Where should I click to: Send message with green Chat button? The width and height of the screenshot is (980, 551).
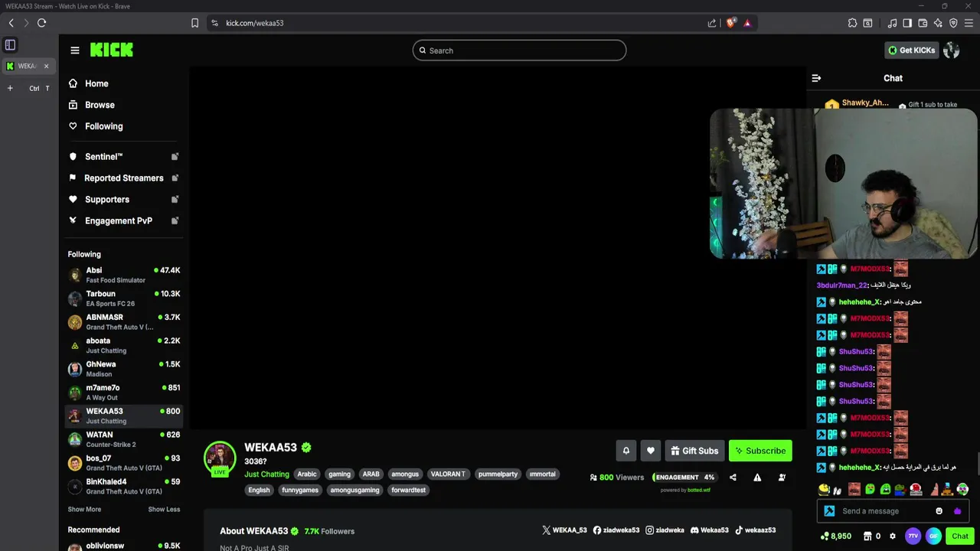[x=960, y=536]
